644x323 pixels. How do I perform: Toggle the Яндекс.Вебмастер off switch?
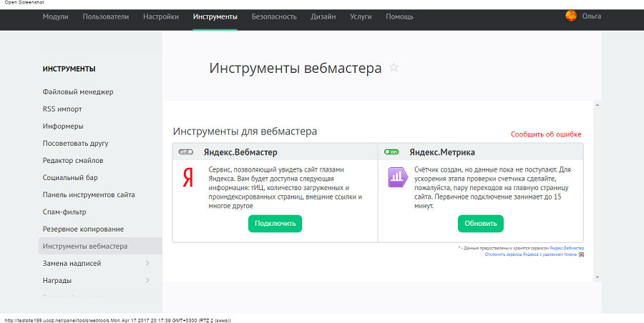click(x=185, y=152)
